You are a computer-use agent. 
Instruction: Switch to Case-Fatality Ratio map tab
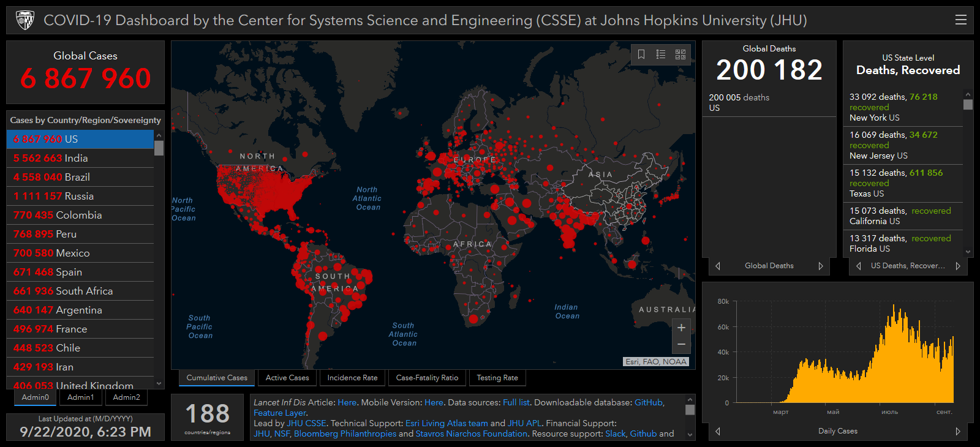(427, 378)
